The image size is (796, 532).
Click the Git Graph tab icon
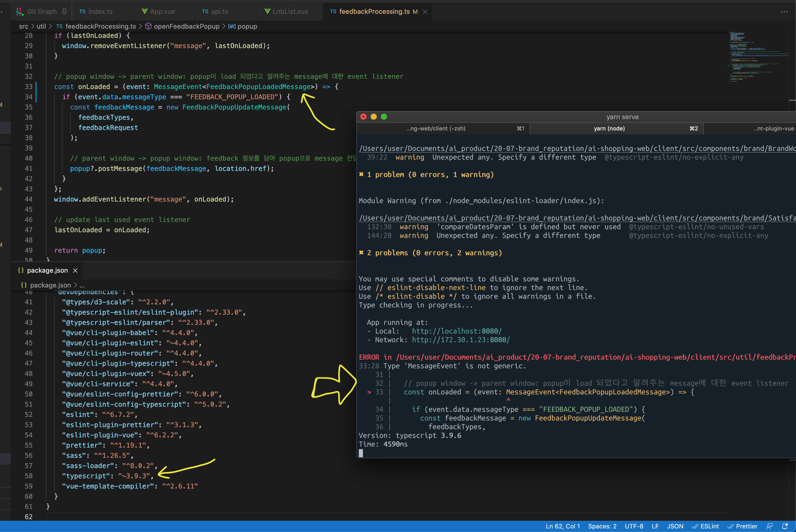click(x=20, y=12)
